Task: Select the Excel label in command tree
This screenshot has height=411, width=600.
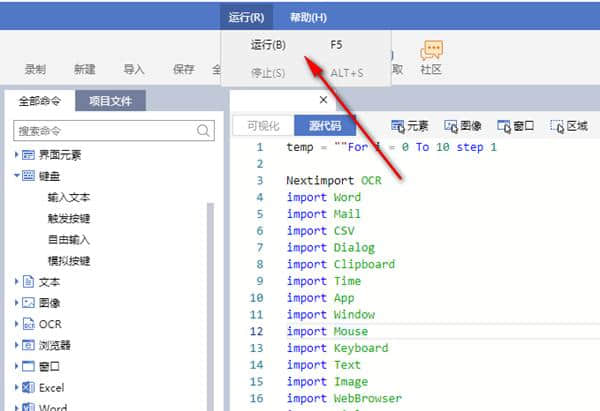Action: 52,388
